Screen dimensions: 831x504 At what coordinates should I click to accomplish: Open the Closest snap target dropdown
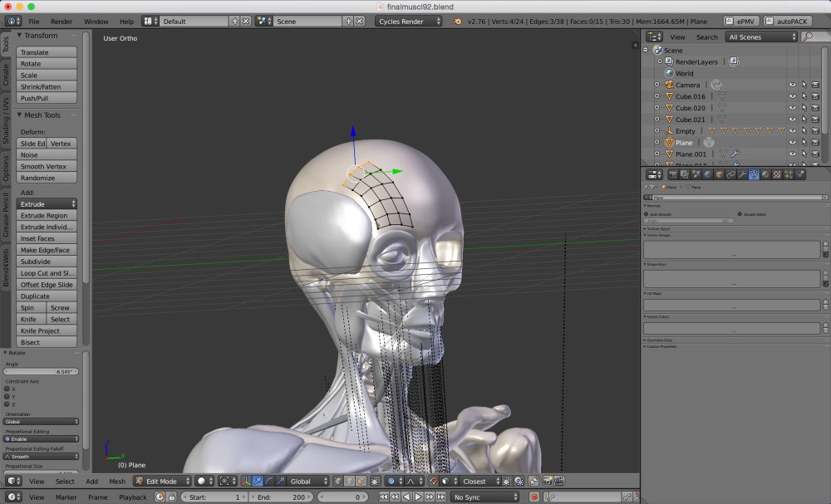coord(480,482)
